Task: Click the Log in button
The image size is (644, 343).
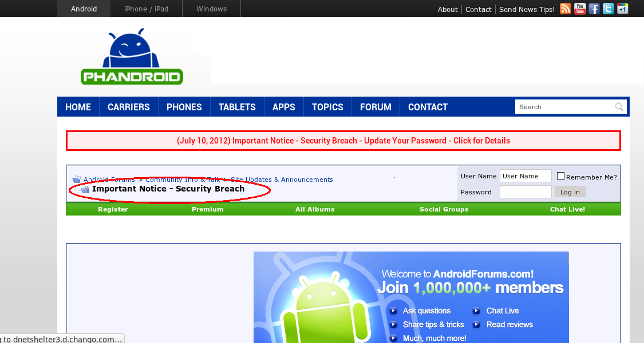Action: pyautogui.click(x=570, y=192)
